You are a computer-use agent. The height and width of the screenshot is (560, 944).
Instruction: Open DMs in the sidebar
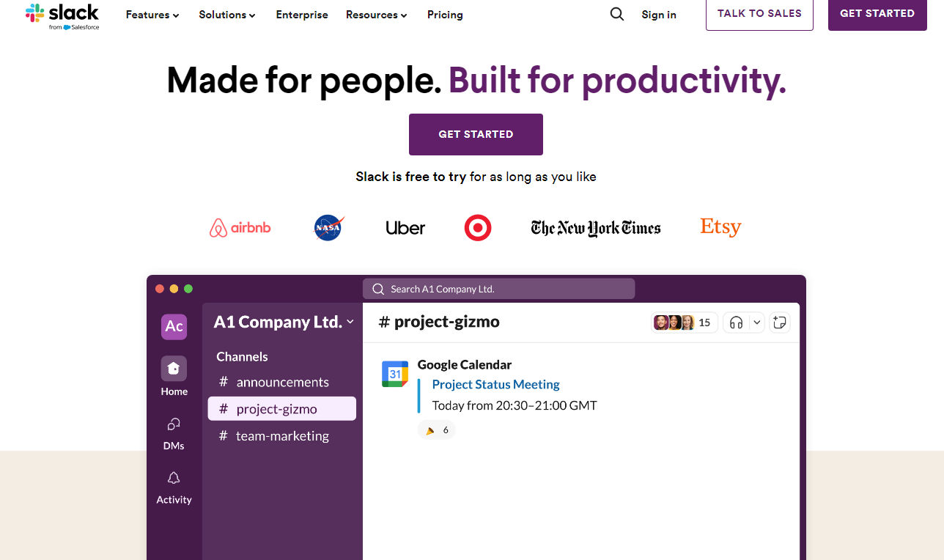click(x=174, y=424)
